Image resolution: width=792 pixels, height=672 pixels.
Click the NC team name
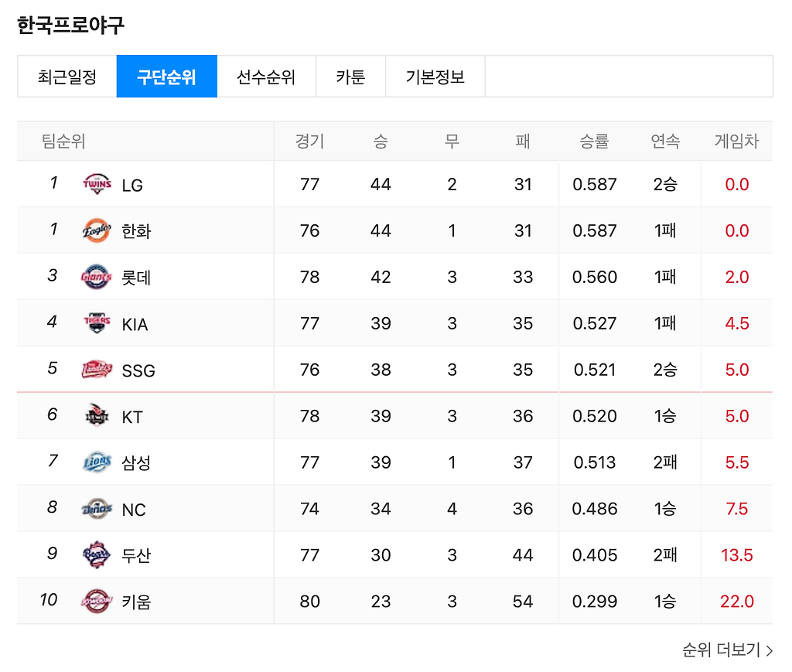(x=134, y=510)
